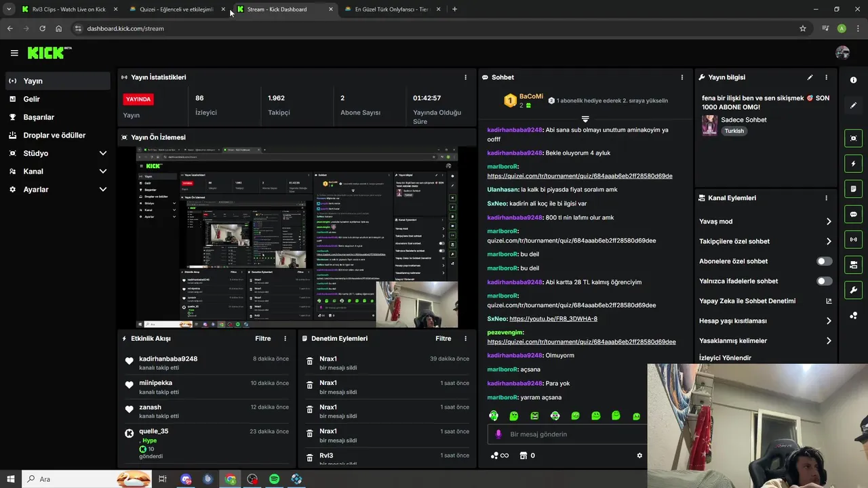Open chat settings gear icon

click(639, 455)
